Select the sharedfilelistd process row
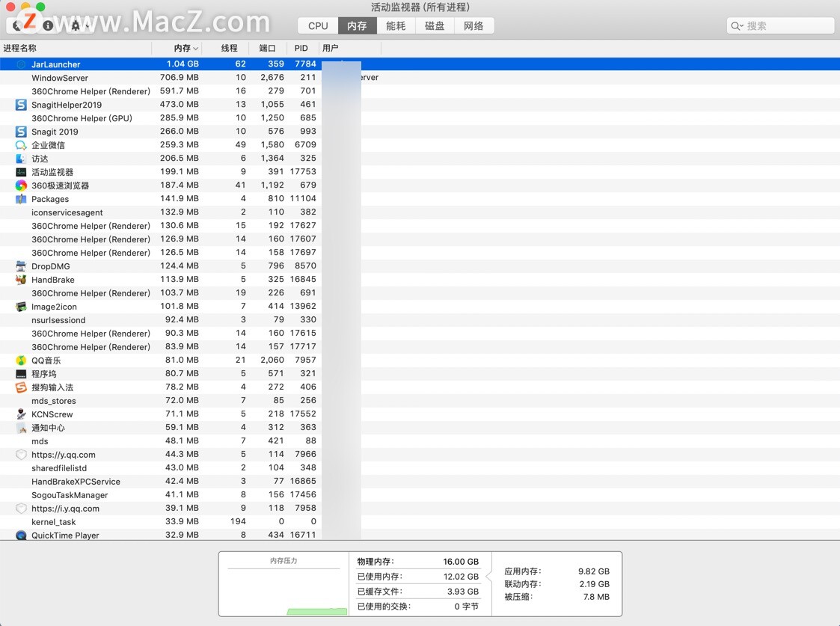 [420, 468]
